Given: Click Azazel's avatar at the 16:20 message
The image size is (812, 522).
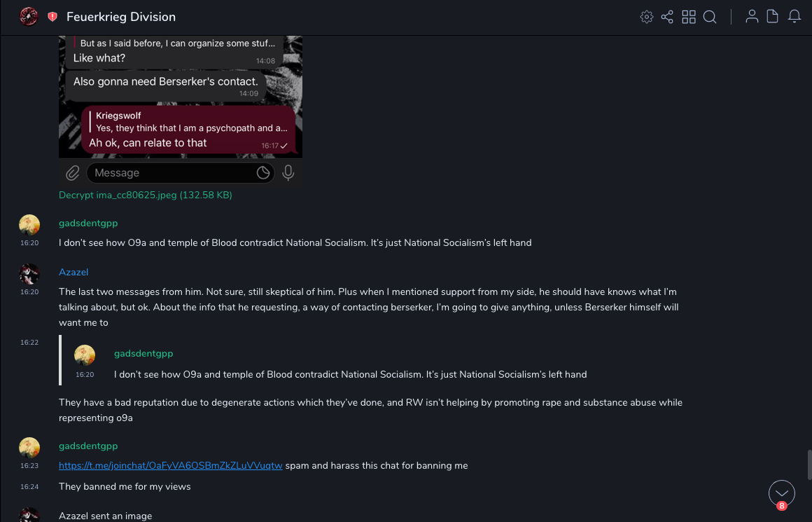Looking at the screenshot, I should click(29, 273).
